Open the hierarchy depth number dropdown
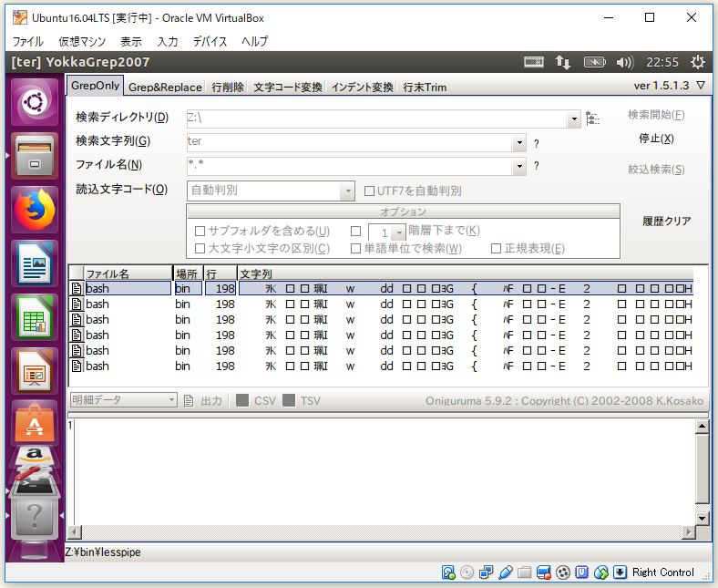The width and height of the screenshot is (718, 588). (x=399, y=232)
